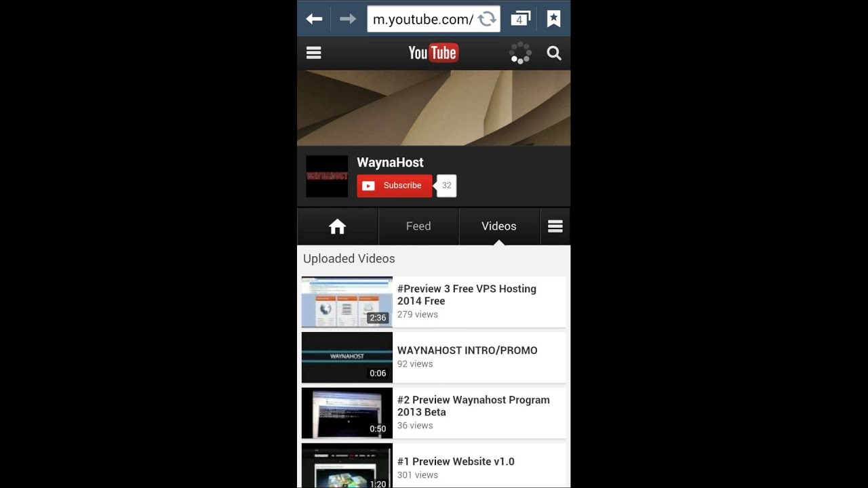This screenshot has height=488, width=868.
Task: Open the Waynahost Program 2013 Beta thumbnail
Action: [347, 413]
